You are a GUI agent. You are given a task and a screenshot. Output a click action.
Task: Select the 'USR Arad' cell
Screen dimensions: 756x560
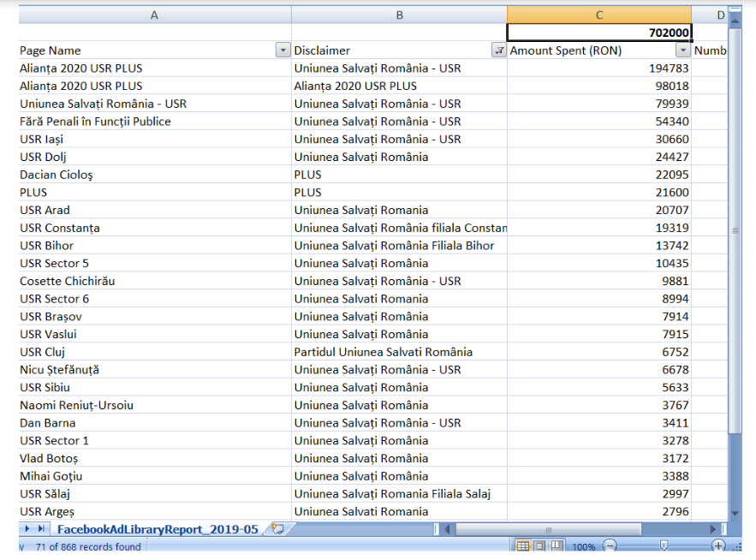(x=155, y=210)
